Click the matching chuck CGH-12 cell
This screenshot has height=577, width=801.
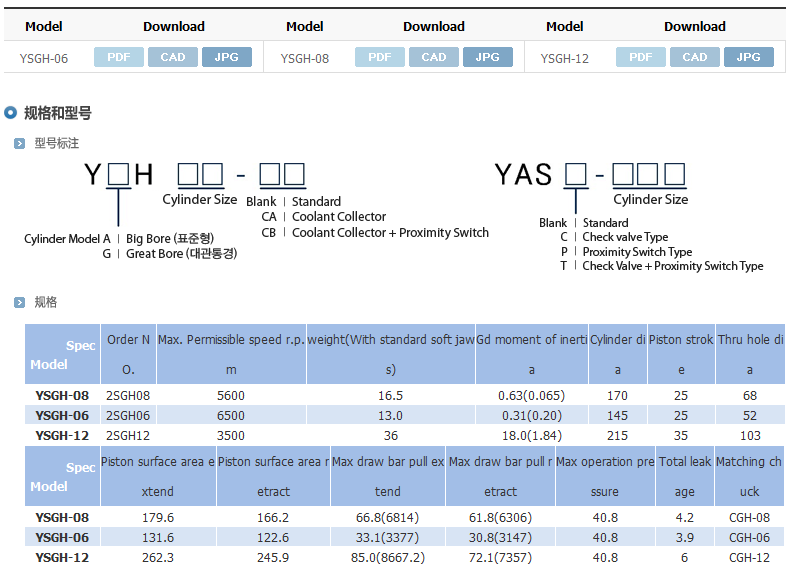click(x=749, y=557)
